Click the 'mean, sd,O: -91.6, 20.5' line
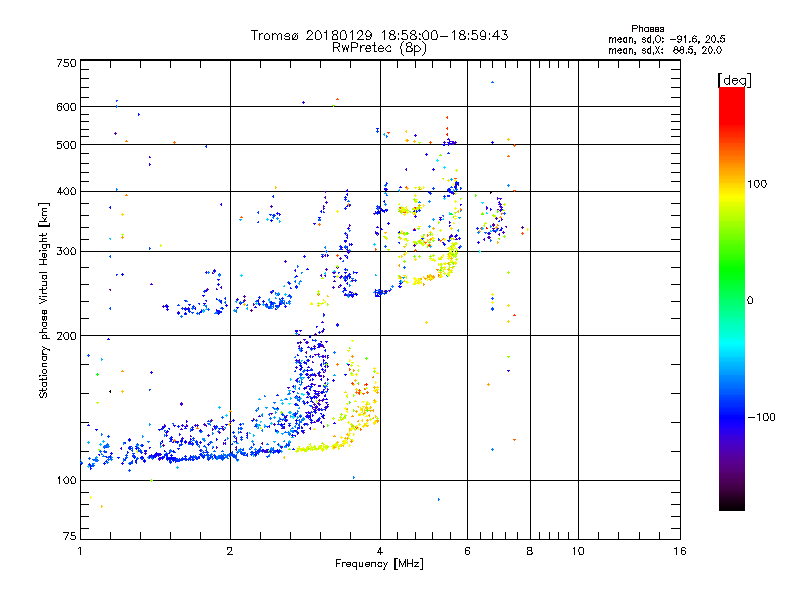This screenshot has width=800, height=600. [667, 39]
